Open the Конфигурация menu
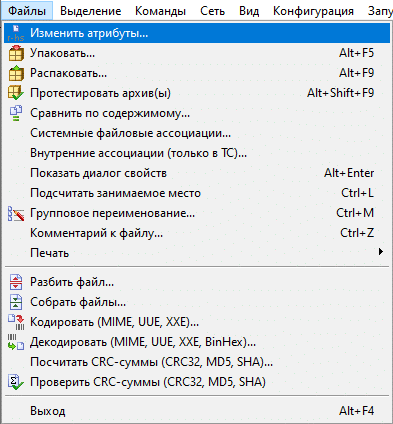 [x=313, y=11]
